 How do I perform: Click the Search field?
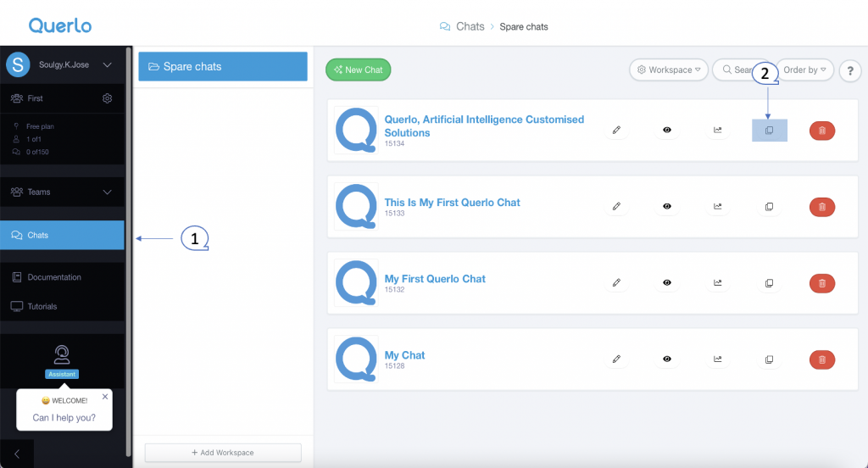click(x=741, y=70)
